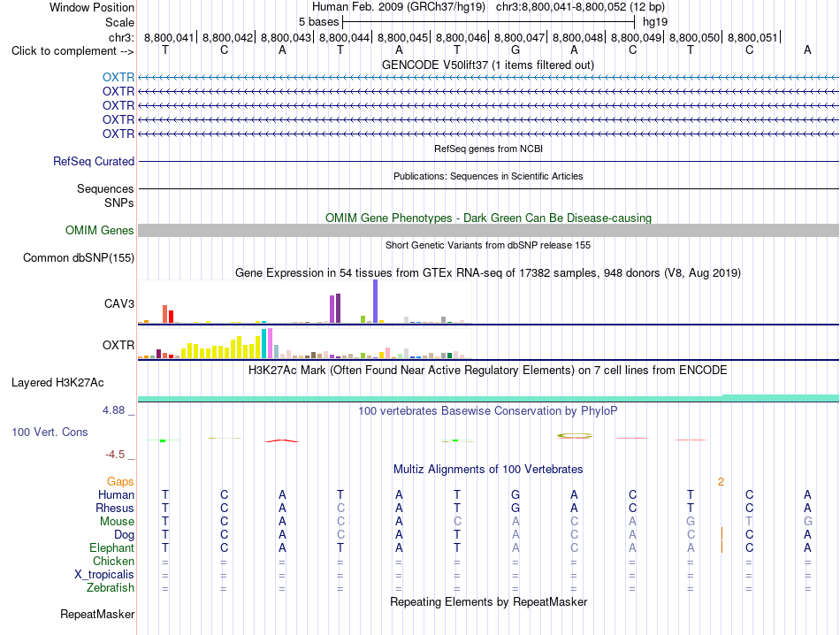Open the RepeatMasker track label
The image size is (840, 635).
[97, 614]
